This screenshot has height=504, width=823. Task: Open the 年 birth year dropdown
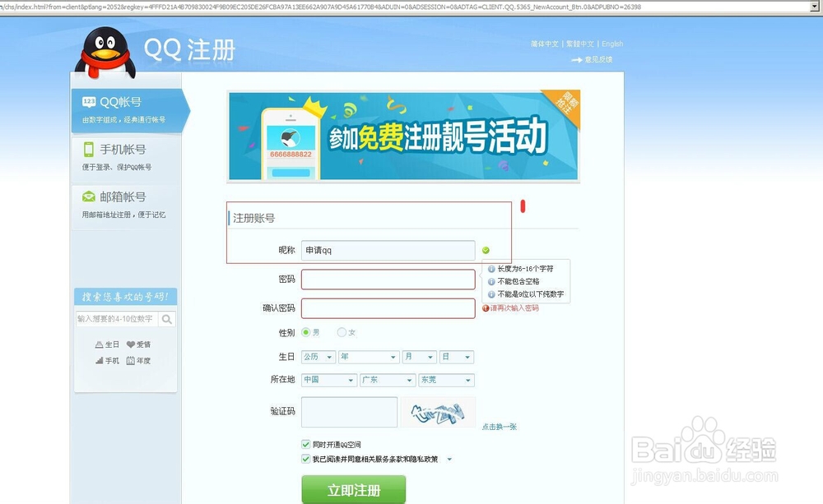pyautogui.click(x=369, y=357)
